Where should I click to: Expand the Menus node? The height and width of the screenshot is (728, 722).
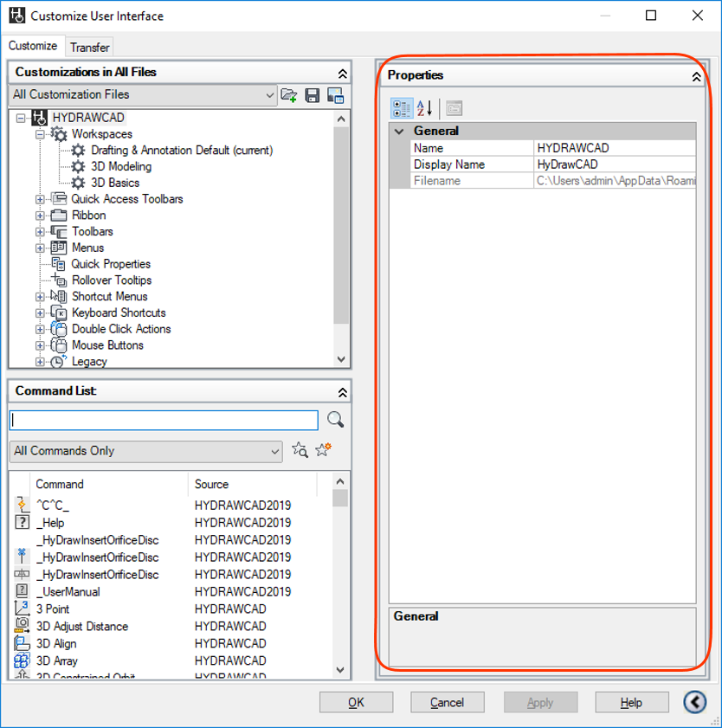point(40,248)
